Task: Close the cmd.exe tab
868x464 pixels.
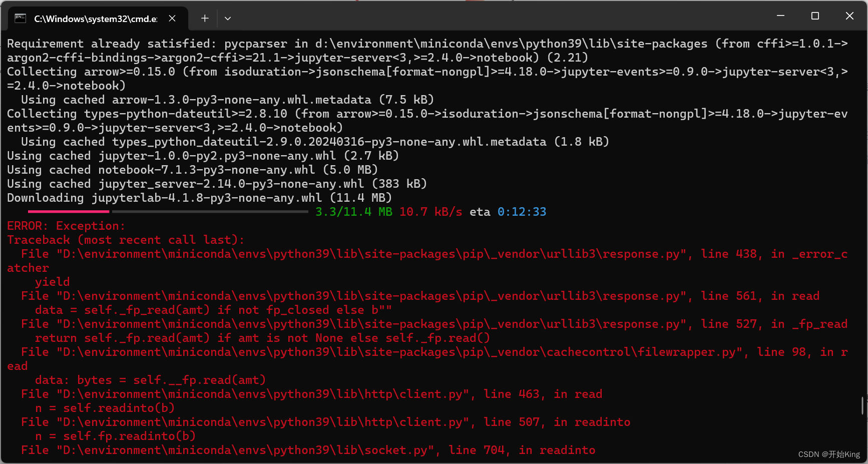Action: click(x=172, y=18)
